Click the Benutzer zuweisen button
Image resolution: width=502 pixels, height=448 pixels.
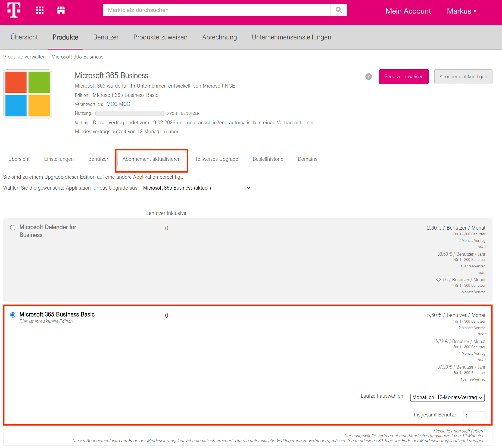(404, 77)
